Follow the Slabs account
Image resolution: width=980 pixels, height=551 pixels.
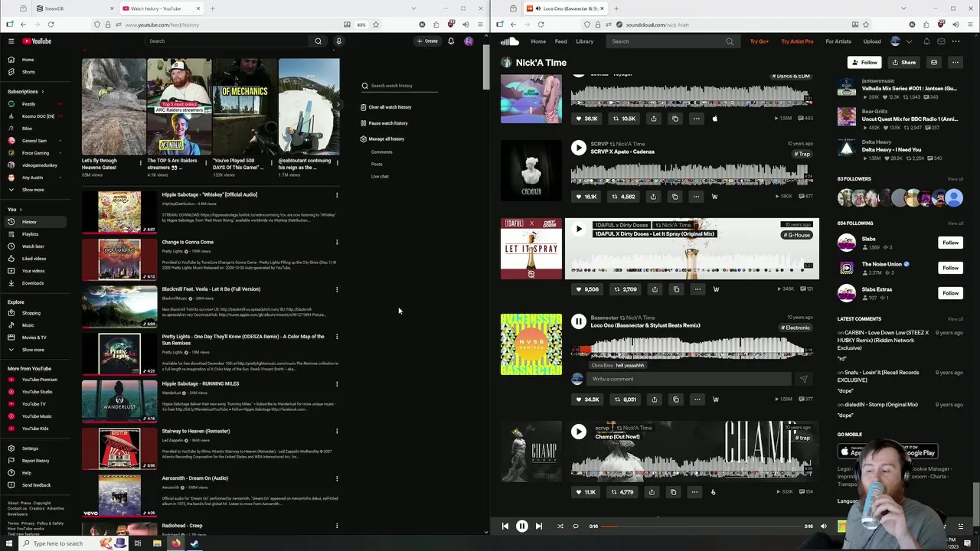click(x=950, y=243)
